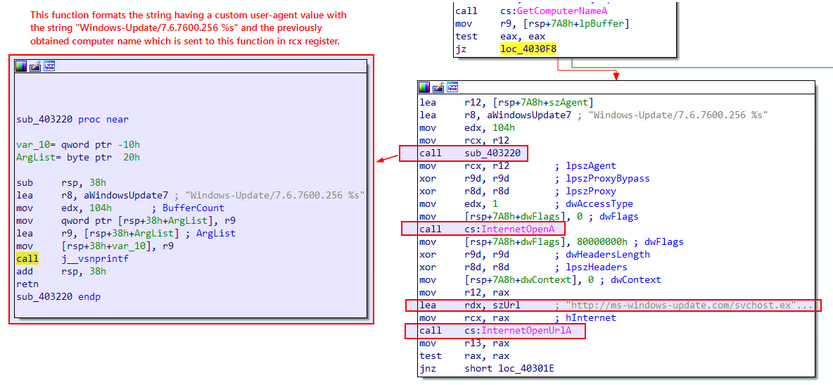Select 'lea r8, aWindowsUpdate7' in sub_403220 node

click(190, 195)
